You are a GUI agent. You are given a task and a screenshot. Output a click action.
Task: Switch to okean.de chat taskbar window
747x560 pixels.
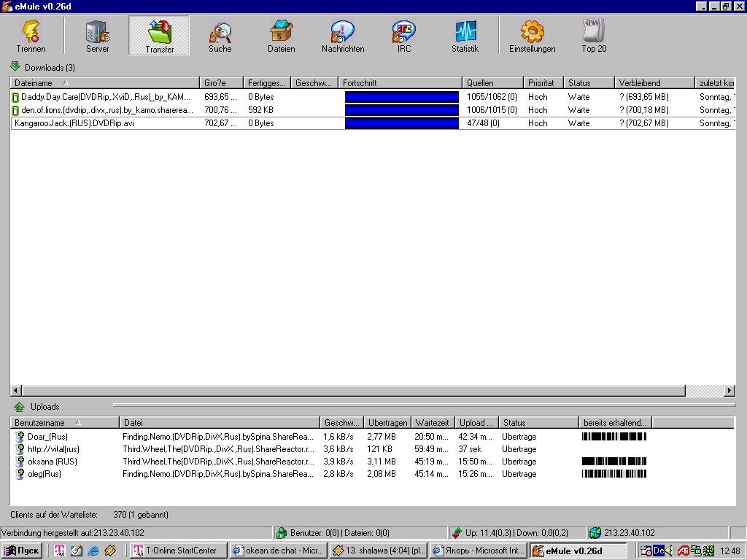coord(279,551)
